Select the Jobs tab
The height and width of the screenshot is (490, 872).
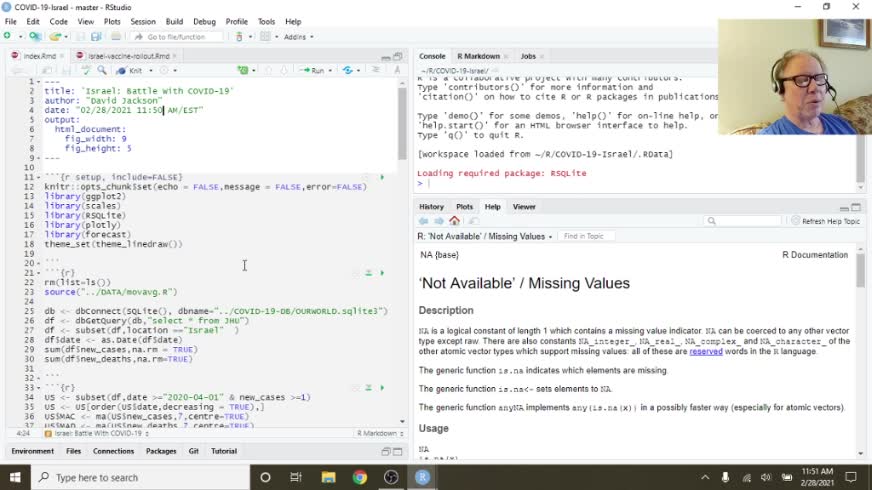(x=528, y=56)
